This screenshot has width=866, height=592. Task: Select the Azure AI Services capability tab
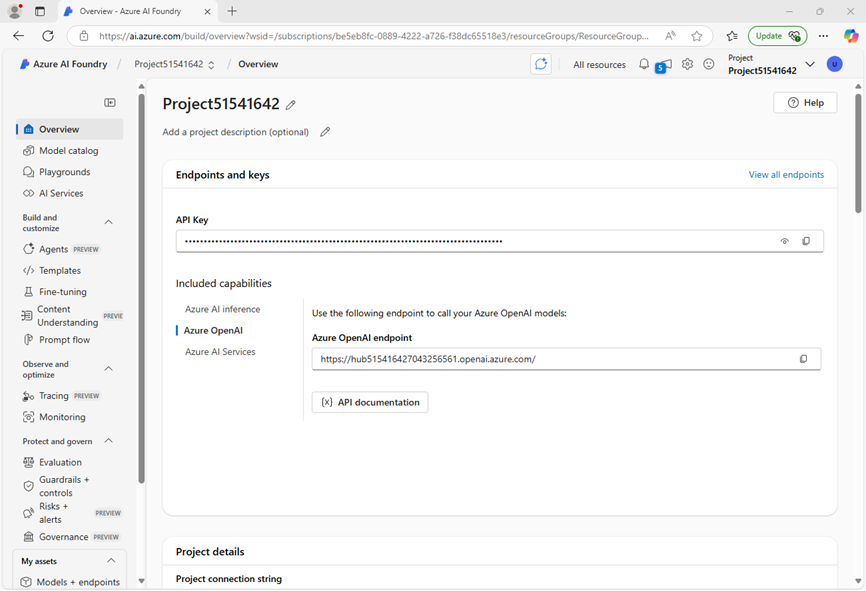220,352
